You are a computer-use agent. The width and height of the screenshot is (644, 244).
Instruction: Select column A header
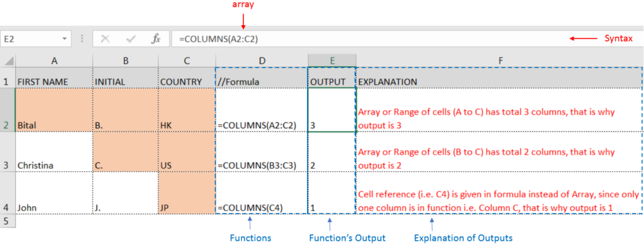click(54, 61)
